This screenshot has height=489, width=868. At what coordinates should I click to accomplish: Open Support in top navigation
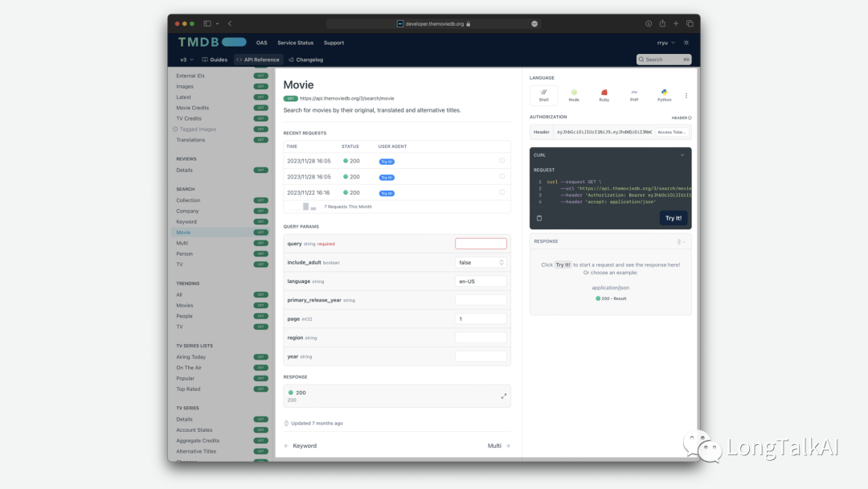tap(334, 43)
